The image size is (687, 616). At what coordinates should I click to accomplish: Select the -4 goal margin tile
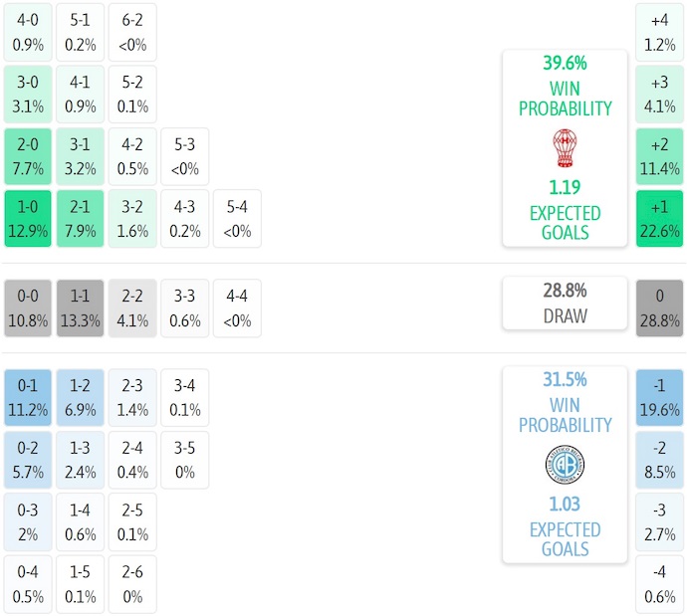point(660,584)
